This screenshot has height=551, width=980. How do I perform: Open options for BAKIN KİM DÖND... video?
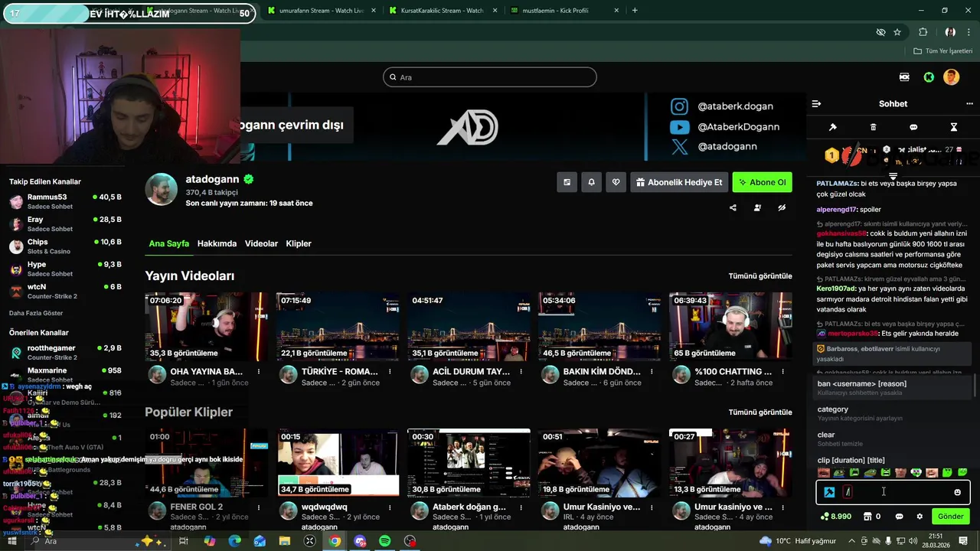[652, 372]
